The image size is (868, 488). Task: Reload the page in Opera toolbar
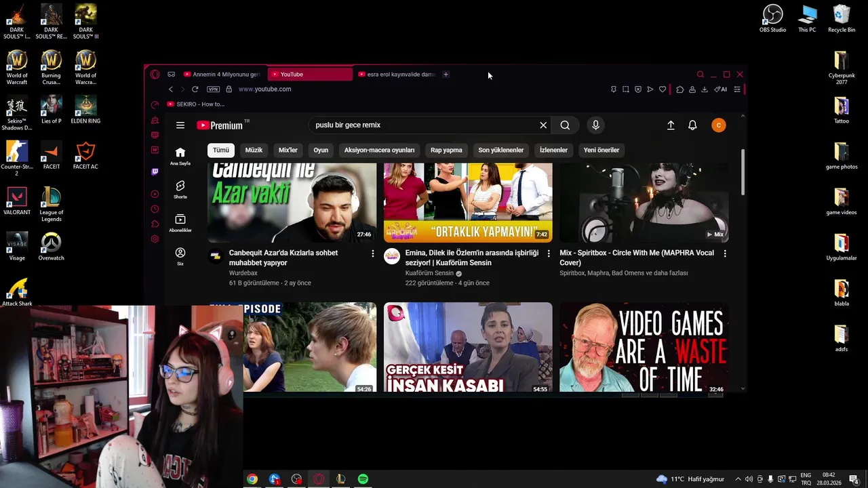[195, 89]
